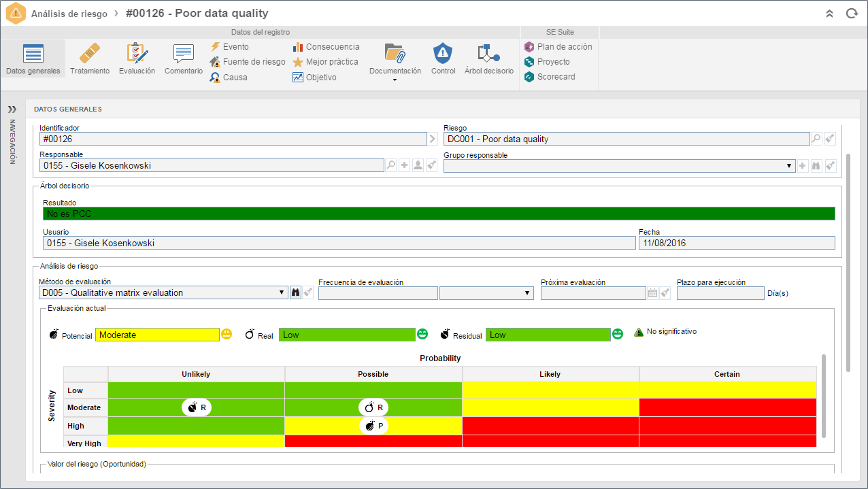Clear Grupo responsable with eraser icon
The width and height of the screenshot is (868, 489).
[x=830, y=165]
